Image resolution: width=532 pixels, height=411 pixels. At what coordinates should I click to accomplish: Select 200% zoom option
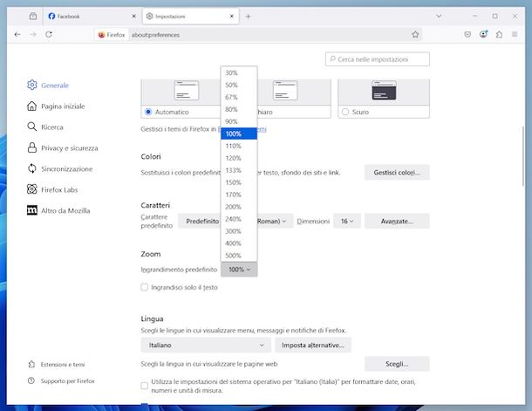pyautogui.click(x=239, y=207)
